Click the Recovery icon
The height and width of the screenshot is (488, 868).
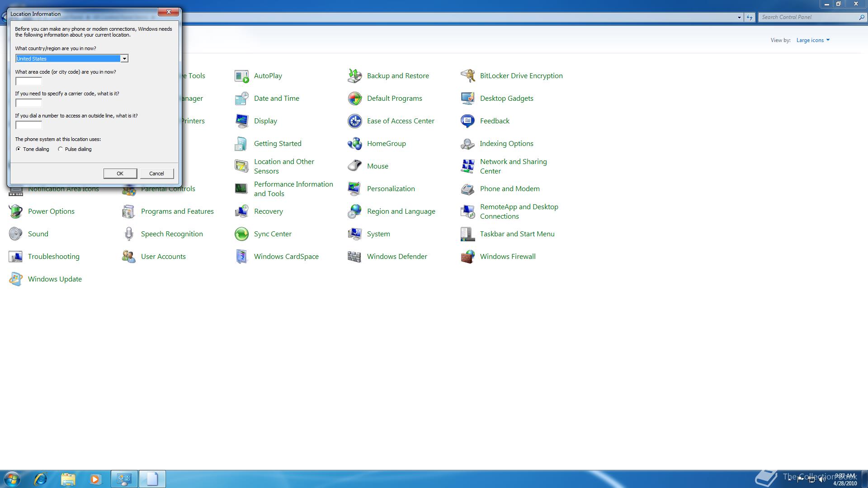[242, 211]
